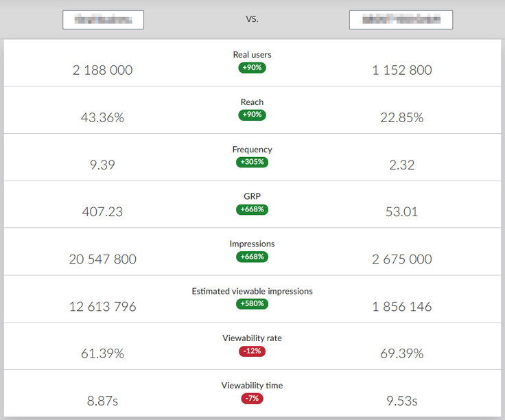
Task: Click the 43.36% reach value
Action: (x=102, y=117)
